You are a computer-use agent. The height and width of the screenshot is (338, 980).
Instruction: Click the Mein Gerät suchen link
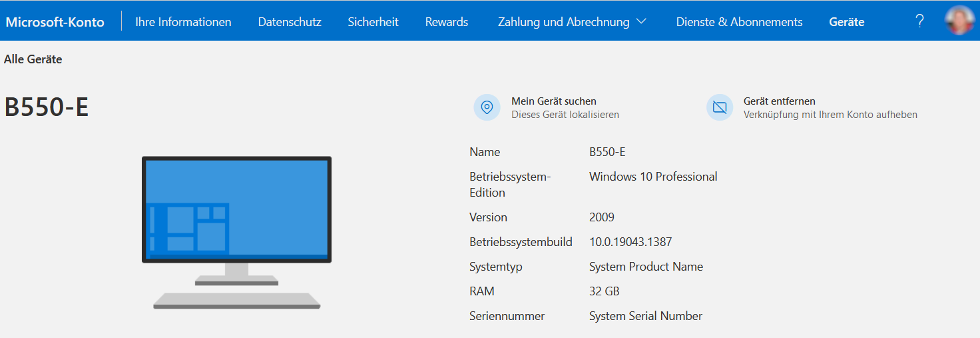point(554,101)
